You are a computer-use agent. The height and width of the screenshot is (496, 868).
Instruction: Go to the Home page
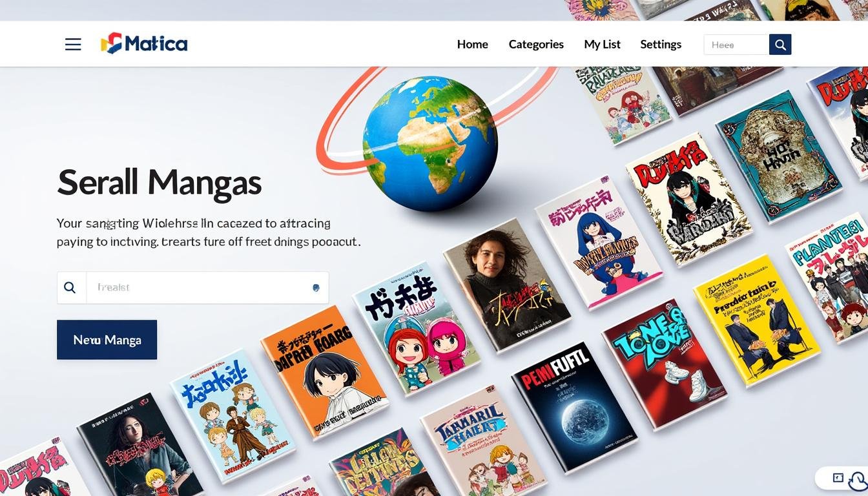[x=472, y=45]
